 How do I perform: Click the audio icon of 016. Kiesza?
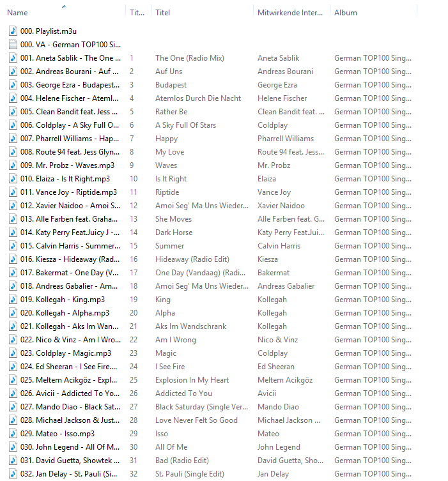point(13,259)
